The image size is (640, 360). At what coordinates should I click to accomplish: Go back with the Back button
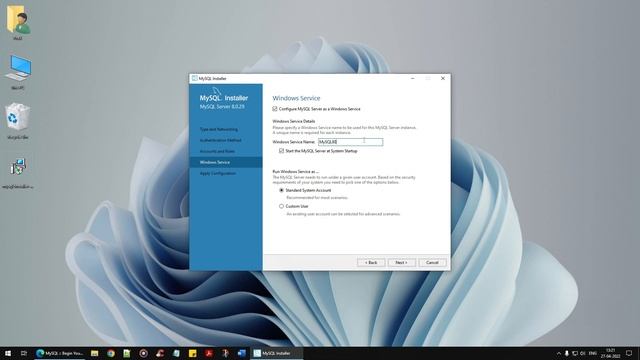click(x=371, y=262)
